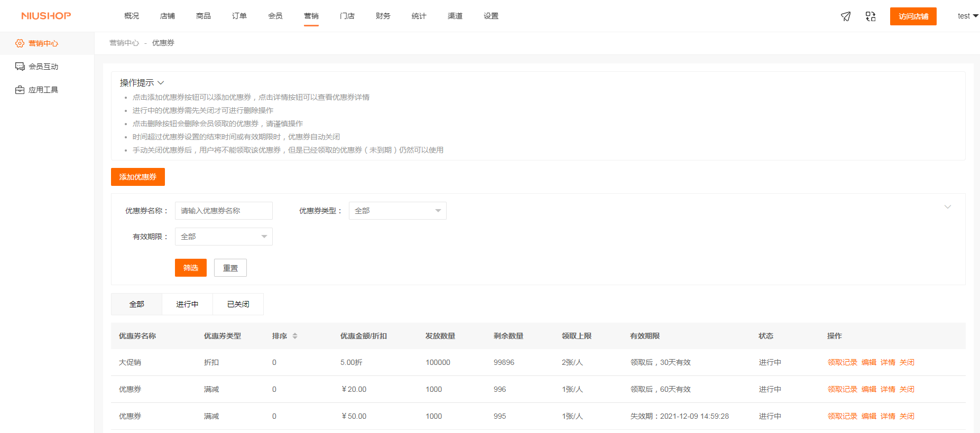Click the 有效期限 column header
Image resolution: width=980 pixels, height=433 pixels.
point(645,336)
